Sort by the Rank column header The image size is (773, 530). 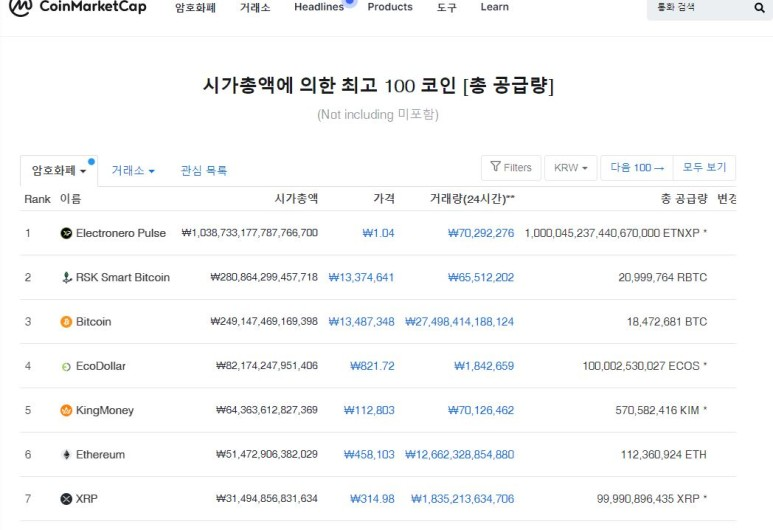click(x=37, y=199)
